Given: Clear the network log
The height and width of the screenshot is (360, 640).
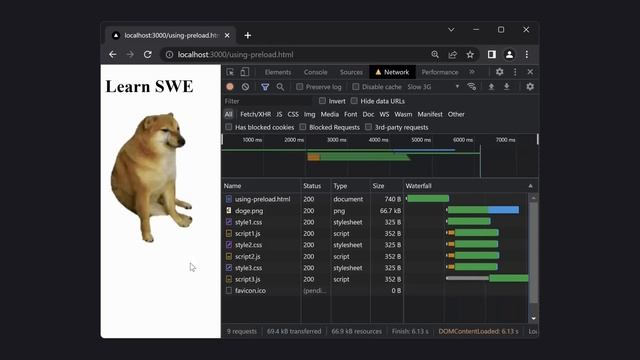Looking at the screenshot, I should pos(245,87).
